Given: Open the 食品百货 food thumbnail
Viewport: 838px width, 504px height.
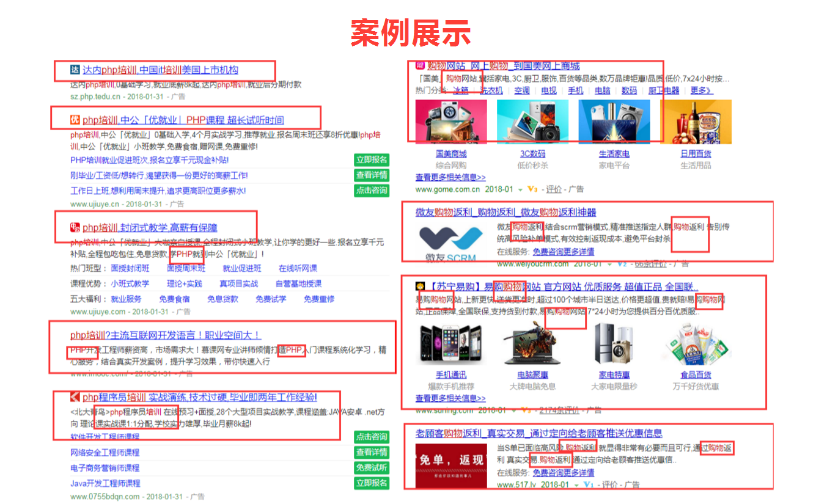Looking at the screenshot, I should pyautogui.click(x=696, y=344).
